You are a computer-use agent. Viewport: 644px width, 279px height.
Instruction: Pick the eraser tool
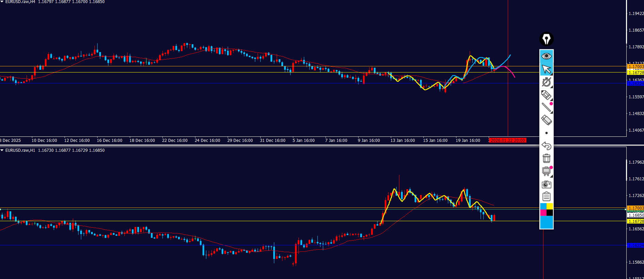(546, 120)
